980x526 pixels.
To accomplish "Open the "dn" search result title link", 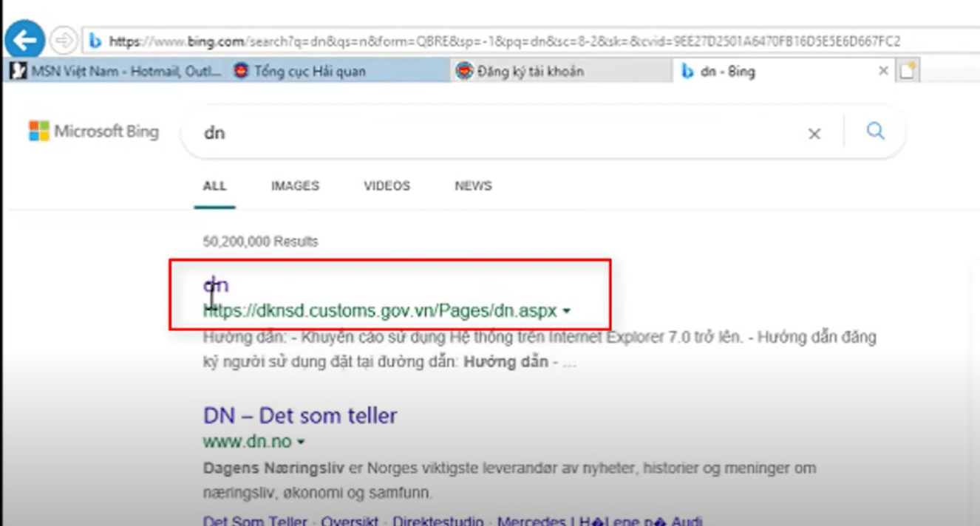I will click(216, 285).
